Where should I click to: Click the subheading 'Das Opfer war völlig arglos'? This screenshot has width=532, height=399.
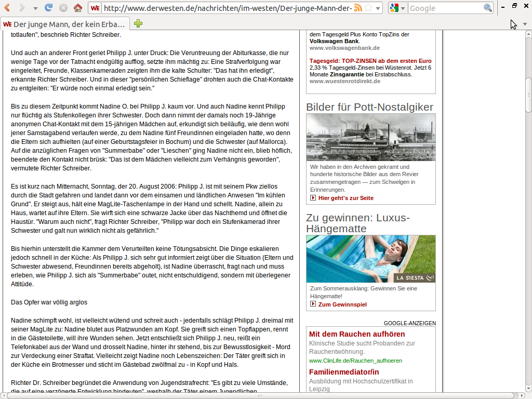point(49,302)
